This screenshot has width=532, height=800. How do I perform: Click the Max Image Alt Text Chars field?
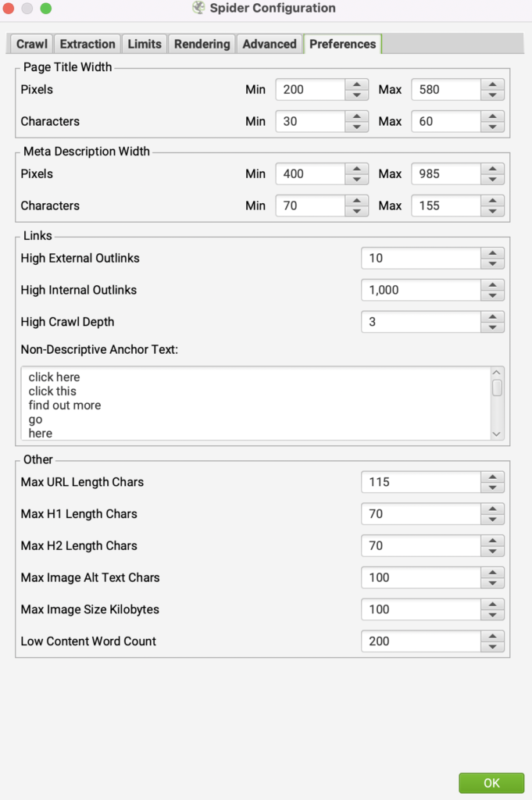point(420,578)
